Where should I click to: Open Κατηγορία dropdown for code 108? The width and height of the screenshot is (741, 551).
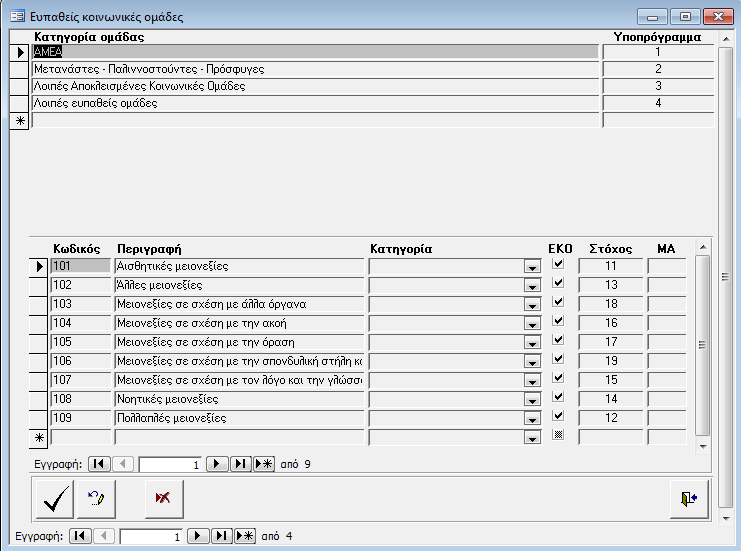pyautogui.click(x=531, y=400)
